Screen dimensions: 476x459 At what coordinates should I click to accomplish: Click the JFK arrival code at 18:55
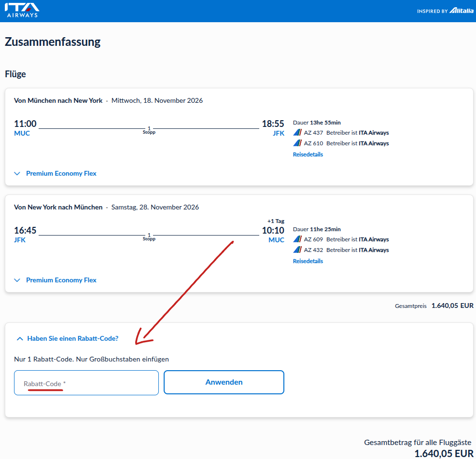point(279,134)
